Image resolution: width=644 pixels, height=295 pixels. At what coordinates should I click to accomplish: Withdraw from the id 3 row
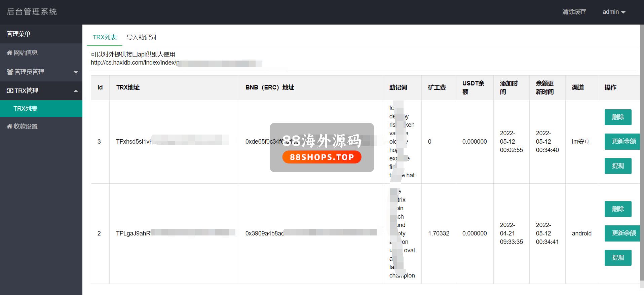[x=618, y=166]
